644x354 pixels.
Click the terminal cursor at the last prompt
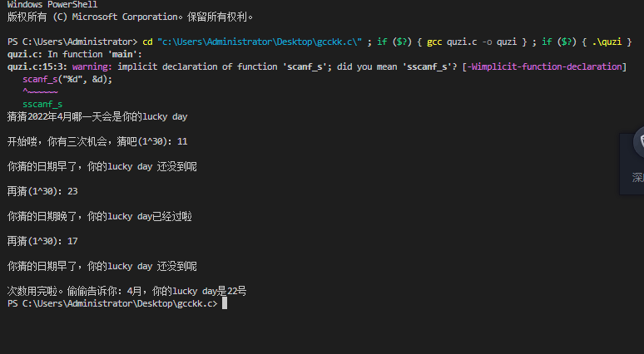pos(225,304)
